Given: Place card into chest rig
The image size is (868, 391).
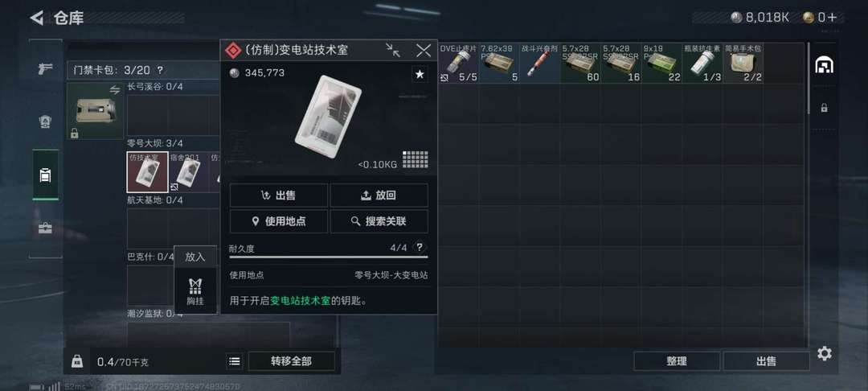Looking at the screenshot, I should [x=195, y=291].
